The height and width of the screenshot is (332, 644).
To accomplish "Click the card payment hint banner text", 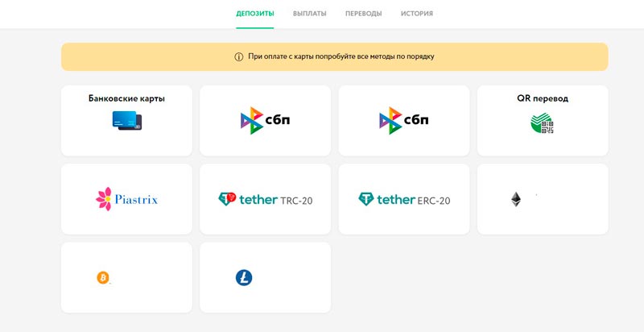I will [341, 56].
